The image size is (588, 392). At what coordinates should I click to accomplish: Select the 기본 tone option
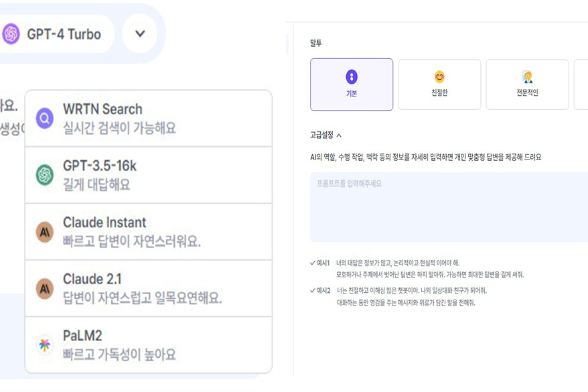[x=352, y=84]
